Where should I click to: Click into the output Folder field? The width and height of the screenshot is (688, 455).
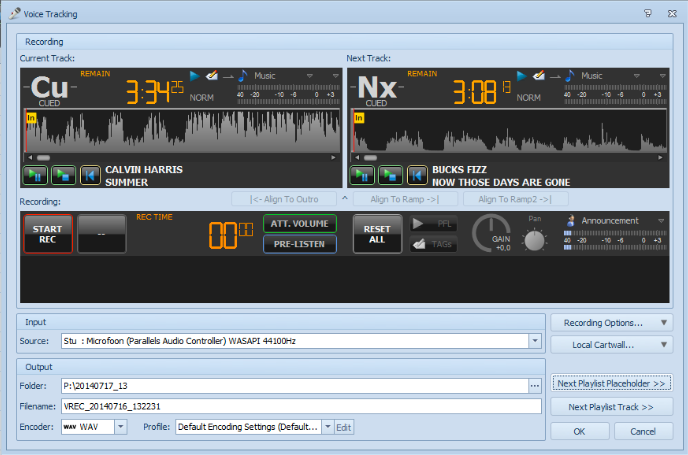pos(294,386)
